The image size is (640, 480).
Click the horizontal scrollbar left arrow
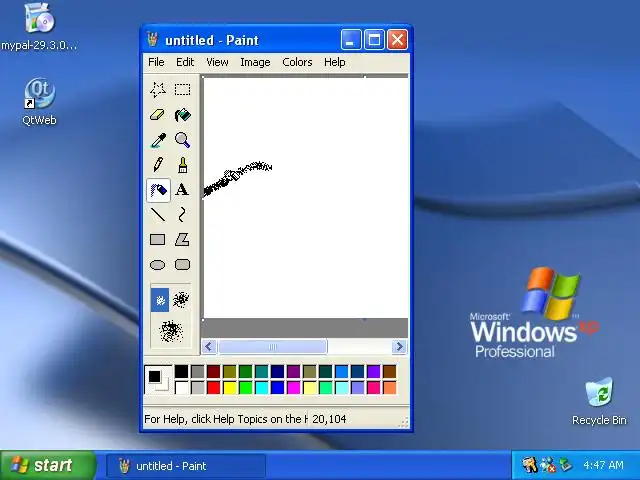tap(209, 347)
